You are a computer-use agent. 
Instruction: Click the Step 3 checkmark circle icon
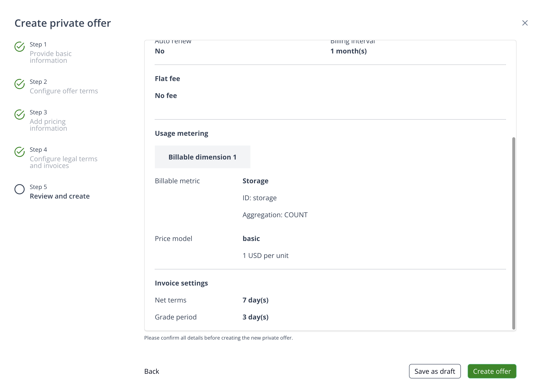tap(20, 115)
